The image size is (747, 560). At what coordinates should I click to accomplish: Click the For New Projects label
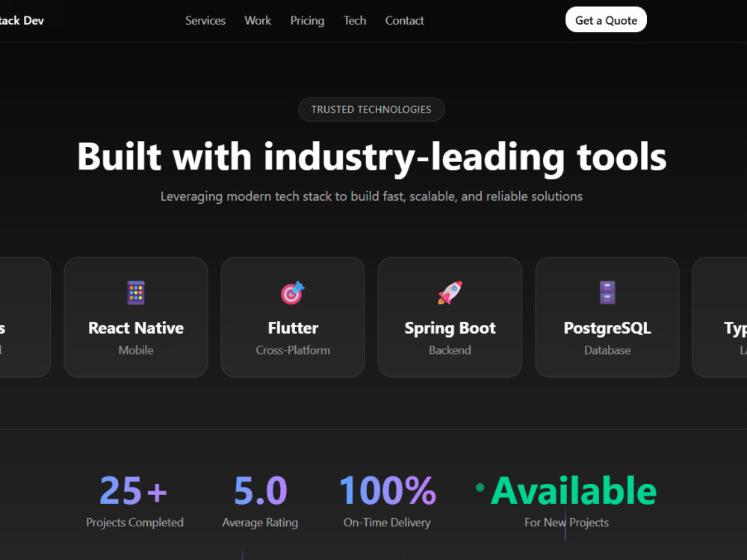pyautogui.click(x=566, y=523)
